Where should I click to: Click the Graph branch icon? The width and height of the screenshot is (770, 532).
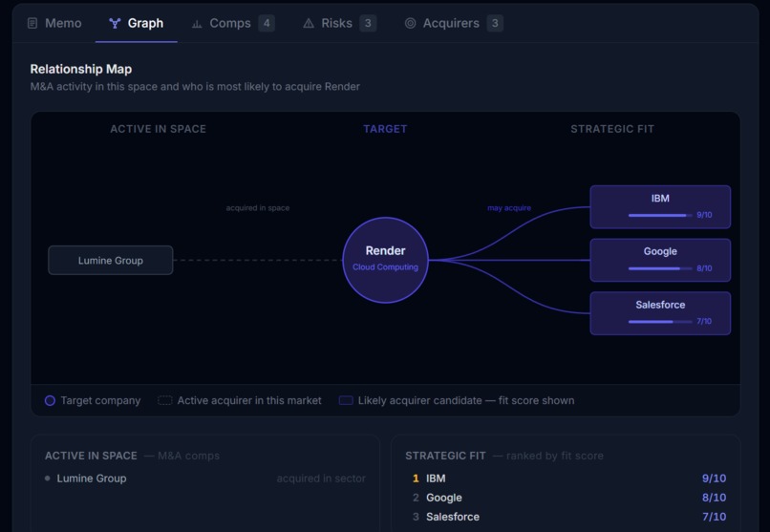115,23
